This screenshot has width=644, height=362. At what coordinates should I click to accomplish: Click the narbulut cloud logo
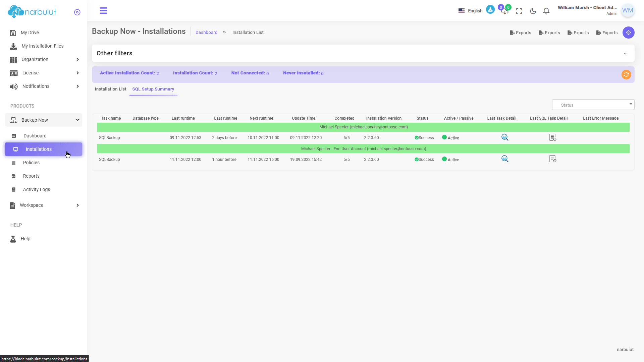coord(32,11)
